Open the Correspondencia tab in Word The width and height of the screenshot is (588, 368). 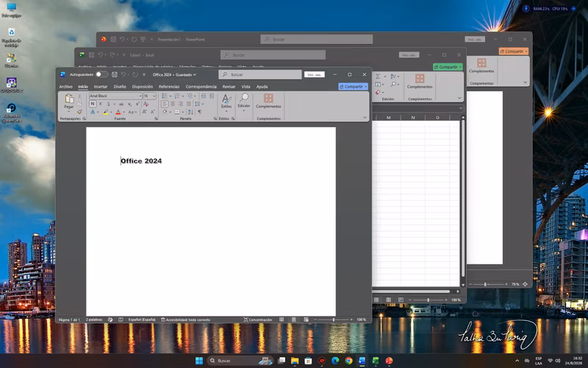(x=201, y=86)
